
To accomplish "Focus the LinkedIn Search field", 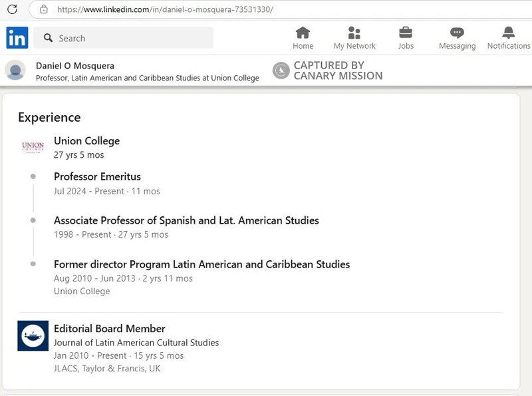I will click(x=133, y=39).
